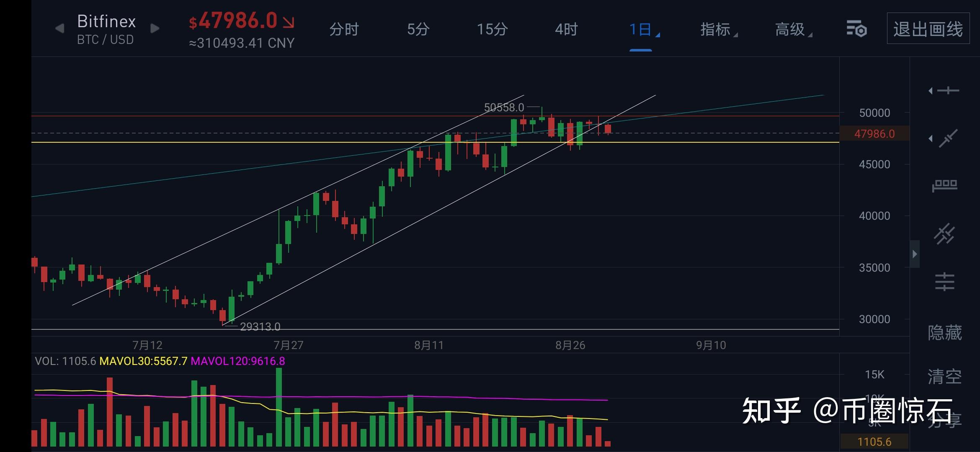Click the 8月11 date label on axis
Image resolution: width=980 pixels, height=452 pixels.
(x=429, y=345)
